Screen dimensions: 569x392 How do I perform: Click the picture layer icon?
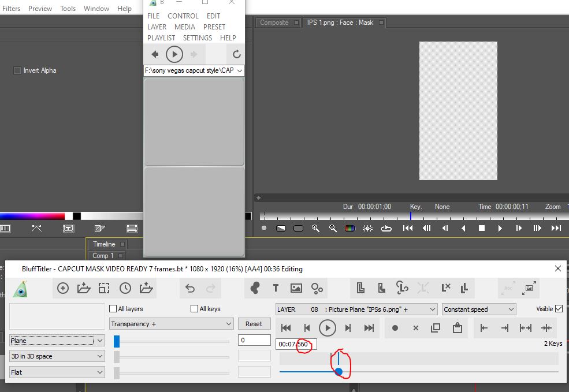point(296,288)
